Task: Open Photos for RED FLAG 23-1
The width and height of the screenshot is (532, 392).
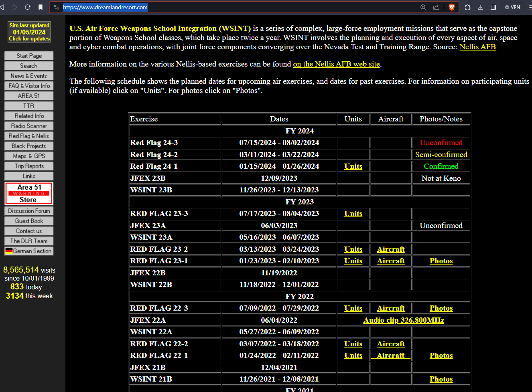Action: pos(441,261)
